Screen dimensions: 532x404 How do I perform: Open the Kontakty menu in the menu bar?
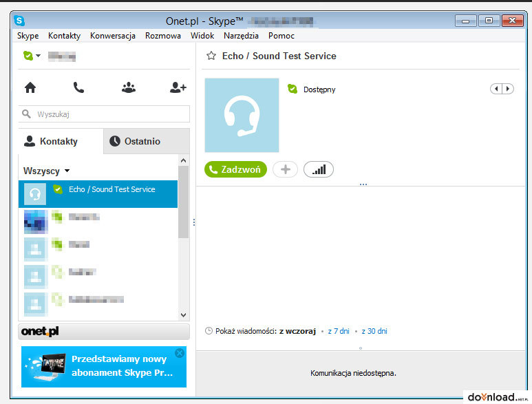click(64, 36)
